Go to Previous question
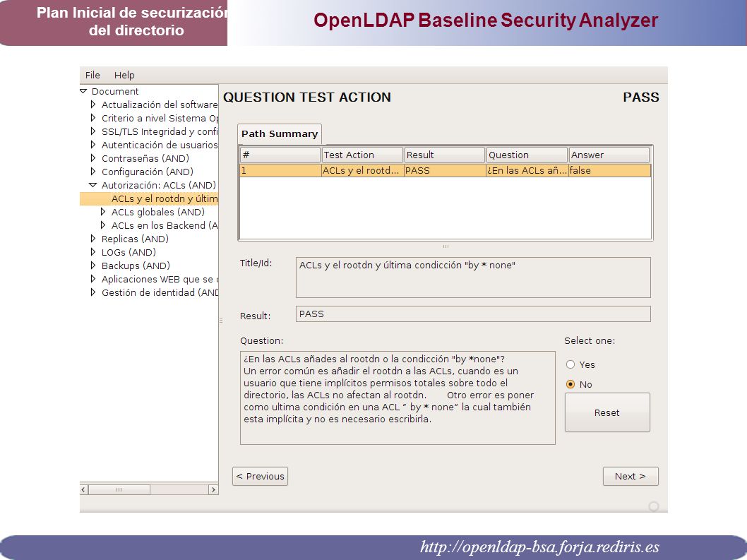 pyautogui.click(x=260, y=476)
